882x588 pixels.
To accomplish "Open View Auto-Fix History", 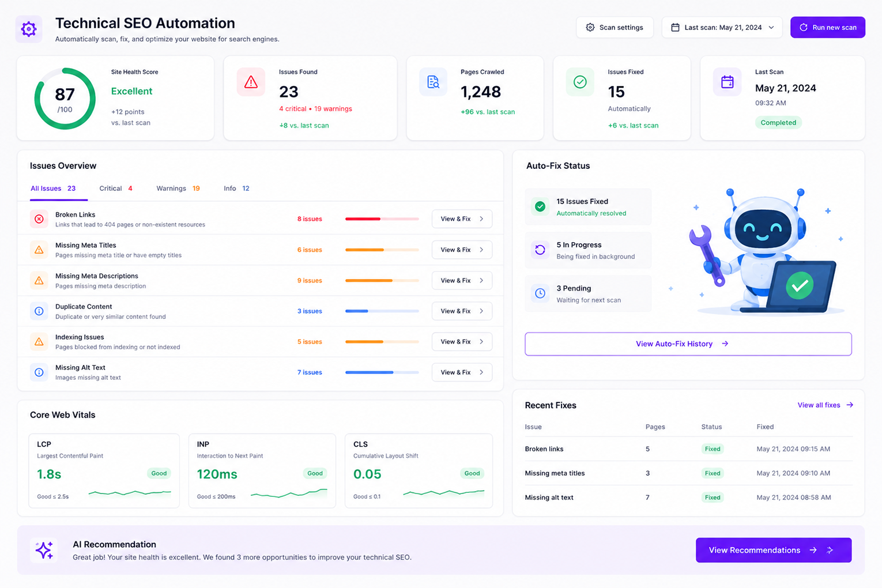I will click(x=688, y=344).
